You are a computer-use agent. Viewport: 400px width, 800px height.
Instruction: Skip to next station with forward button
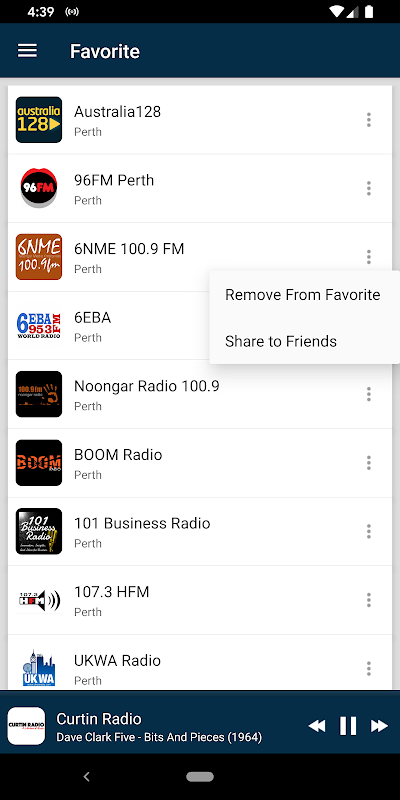click(379, 726)
